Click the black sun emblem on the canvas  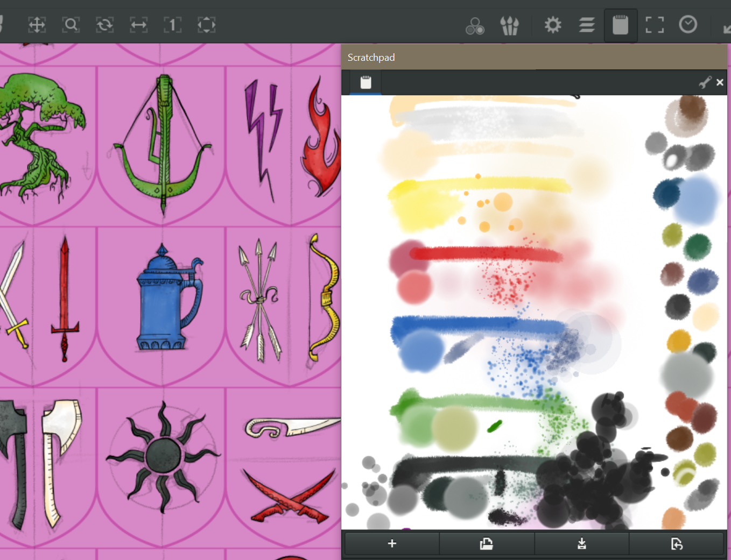(163, 456)
